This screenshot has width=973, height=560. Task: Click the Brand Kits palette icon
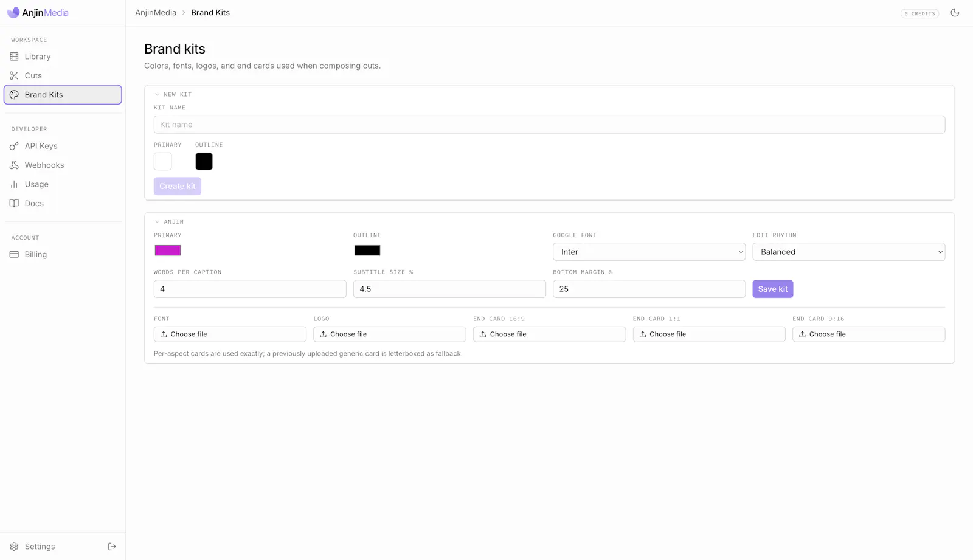14,95
